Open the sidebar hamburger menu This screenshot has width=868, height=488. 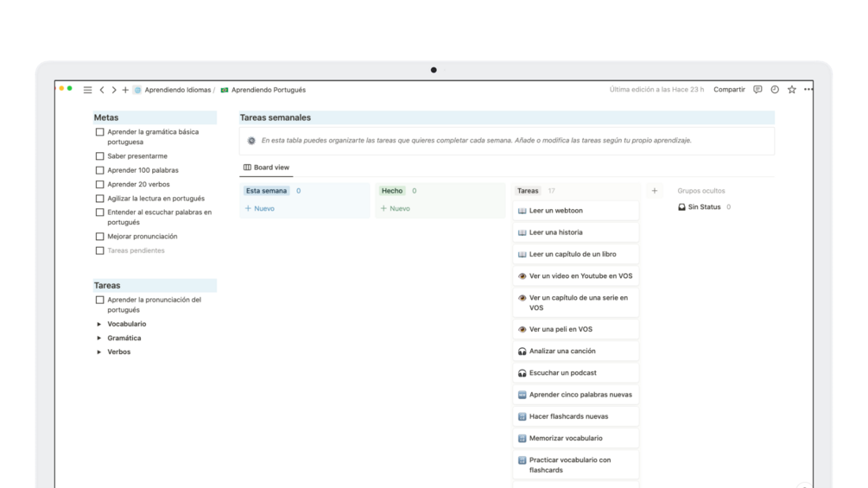pyautogui.click(x=87, y=90)
